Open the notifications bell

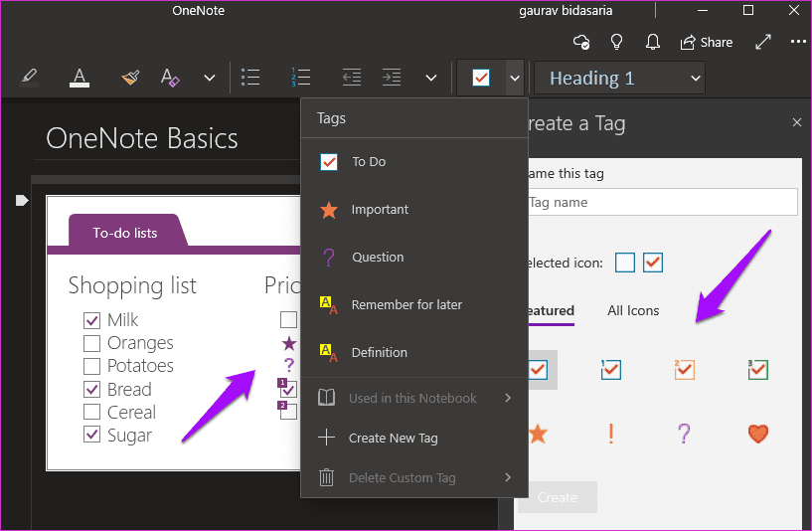tap(653, 42)
